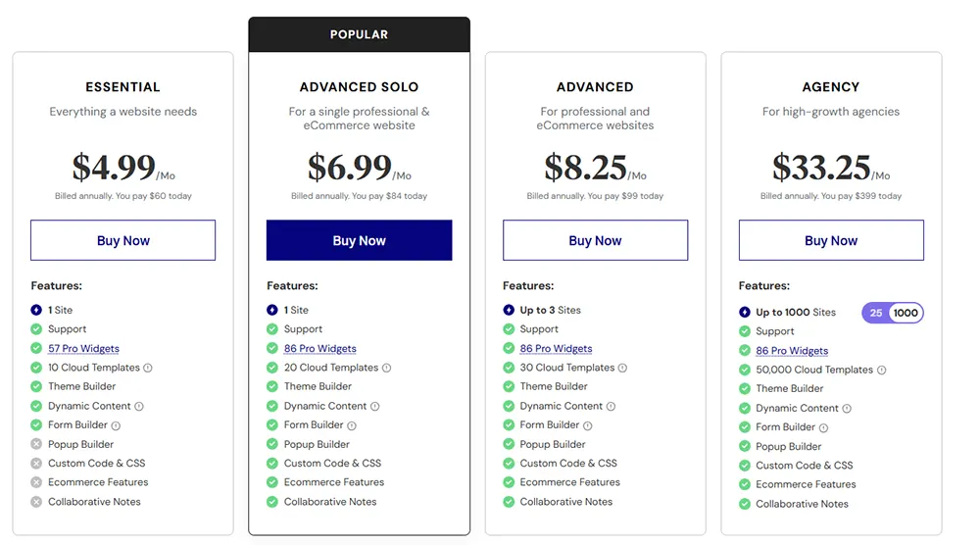Select 1000 sites option in Agency toggle

(x=906, y=313)
